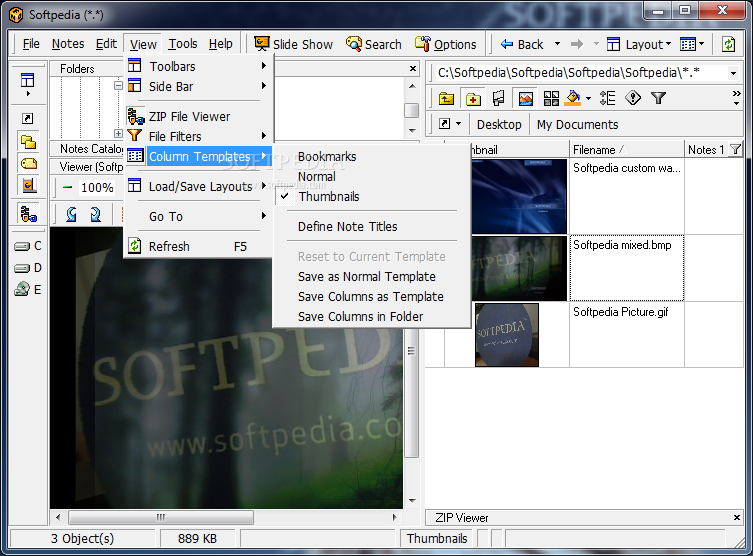
Task: Click the sort lines list icon
Action: click(x=607, y=98)
